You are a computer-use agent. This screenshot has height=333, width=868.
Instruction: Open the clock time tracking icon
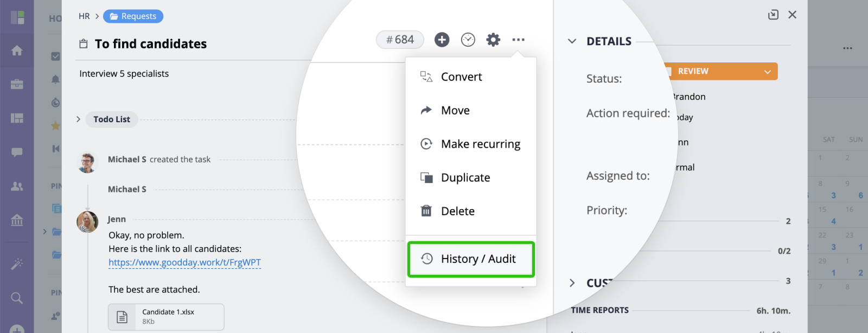[468, 40]
